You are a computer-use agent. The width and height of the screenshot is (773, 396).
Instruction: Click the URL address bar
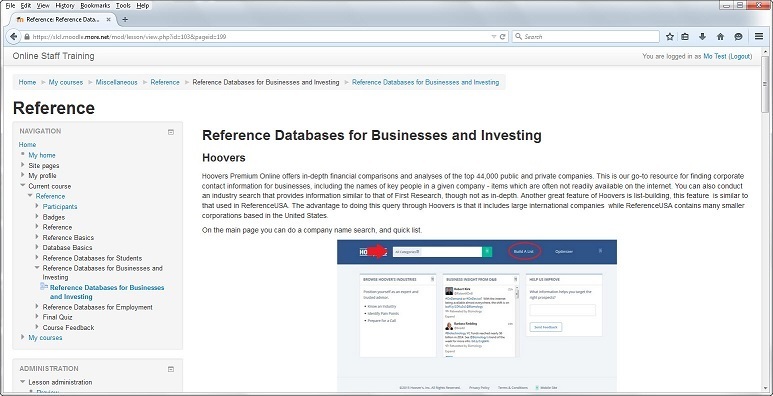261,37
